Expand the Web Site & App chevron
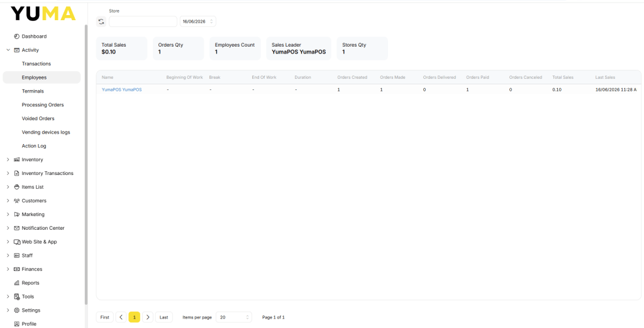 point(8,242)
